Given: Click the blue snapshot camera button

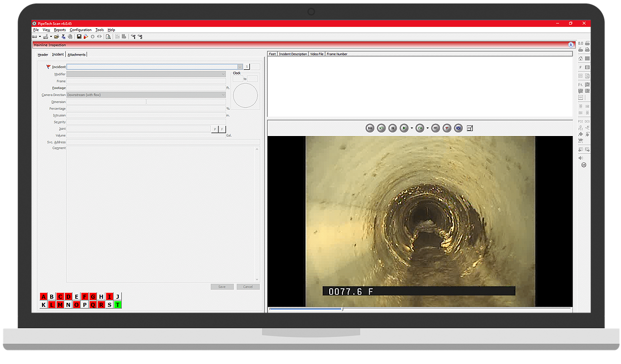Looking at the screenshot, I should pyautogui.click(x=458, y=128).
